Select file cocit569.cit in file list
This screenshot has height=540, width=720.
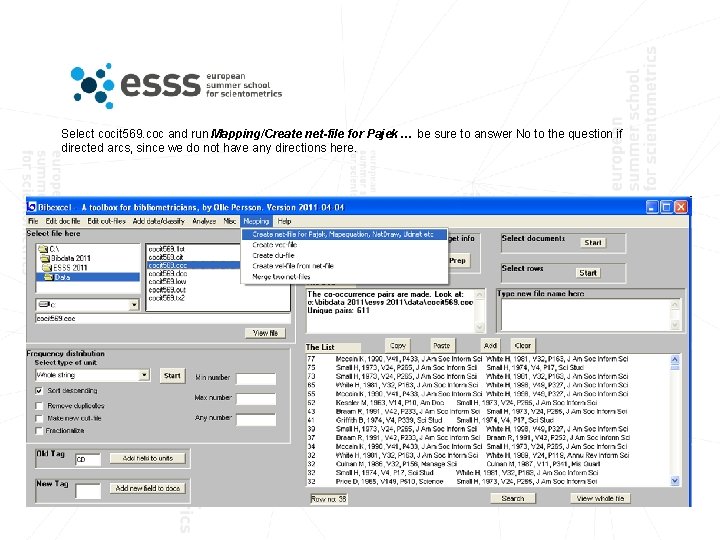pyautogui.click(x=166, y=257)
